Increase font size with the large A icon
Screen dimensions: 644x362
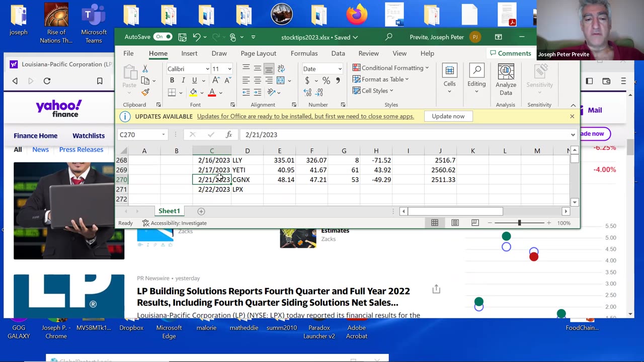(215, 80)
